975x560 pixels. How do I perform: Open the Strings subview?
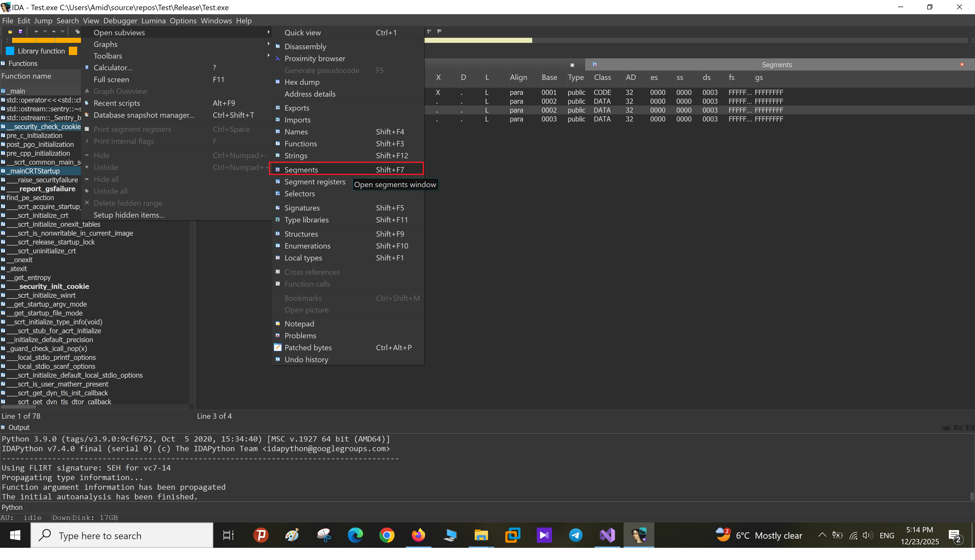click(x=296, y=155)
